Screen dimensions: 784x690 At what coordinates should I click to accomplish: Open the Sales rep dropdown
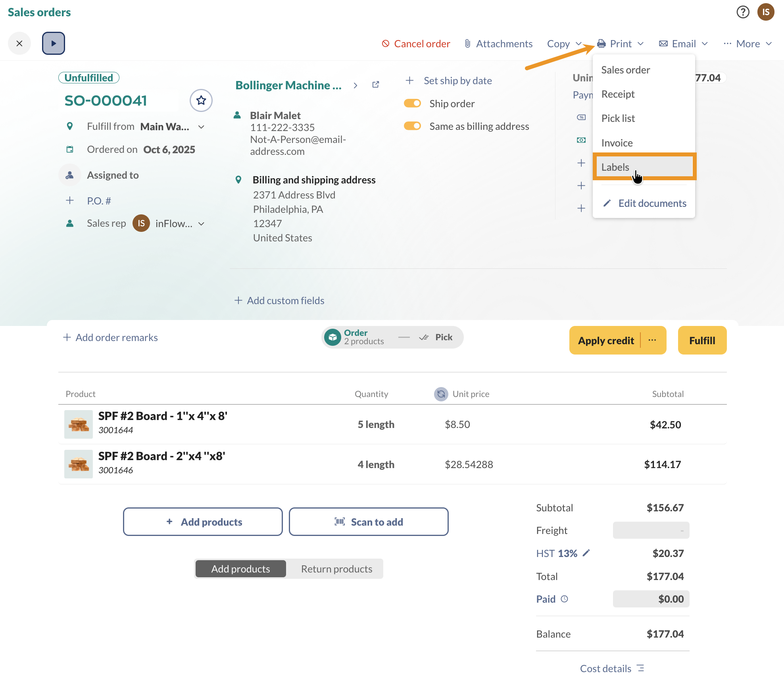tap(201, 224)
